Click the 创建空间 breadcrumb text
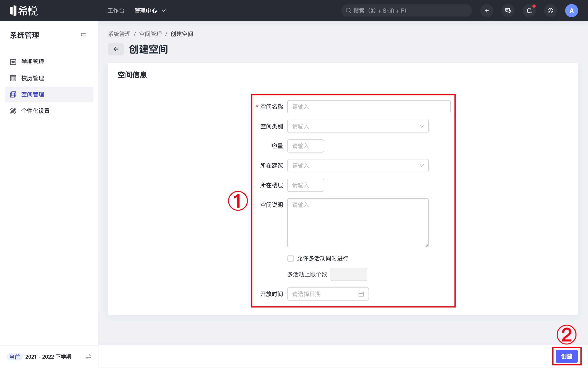Image resolution: width=588 pixels, height=368 pixels. point(182,34)
